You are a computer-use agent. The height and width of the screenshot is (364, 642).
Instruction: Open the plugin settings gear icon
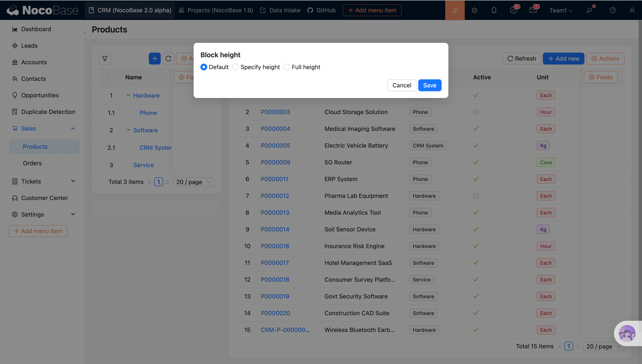[474, 10]
